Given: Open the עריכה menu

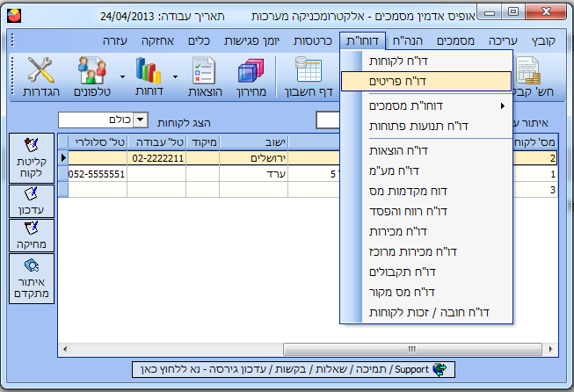Looking at the screenshot, I should (x=503, y=40).
